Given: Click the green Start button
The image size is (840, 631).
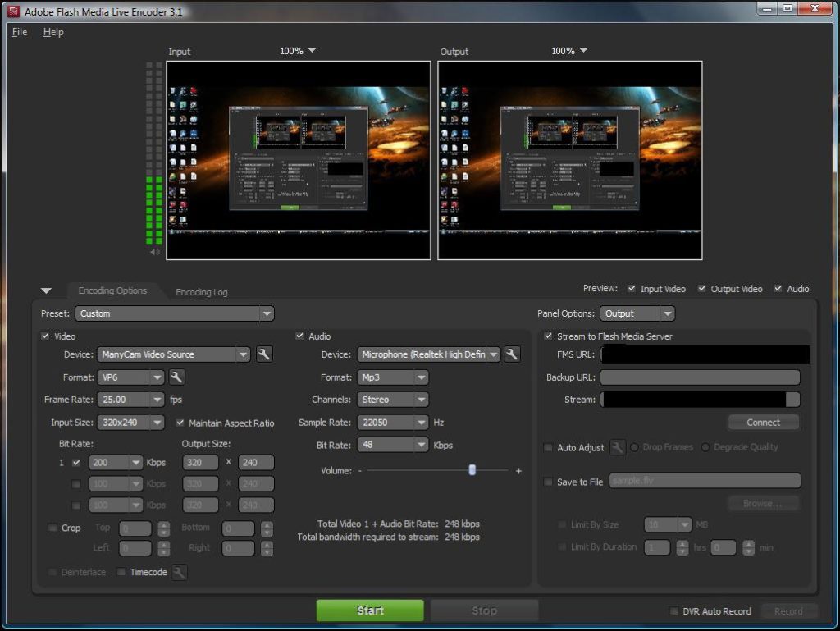Looking at the screenshot, I should (x=370, y=610).
